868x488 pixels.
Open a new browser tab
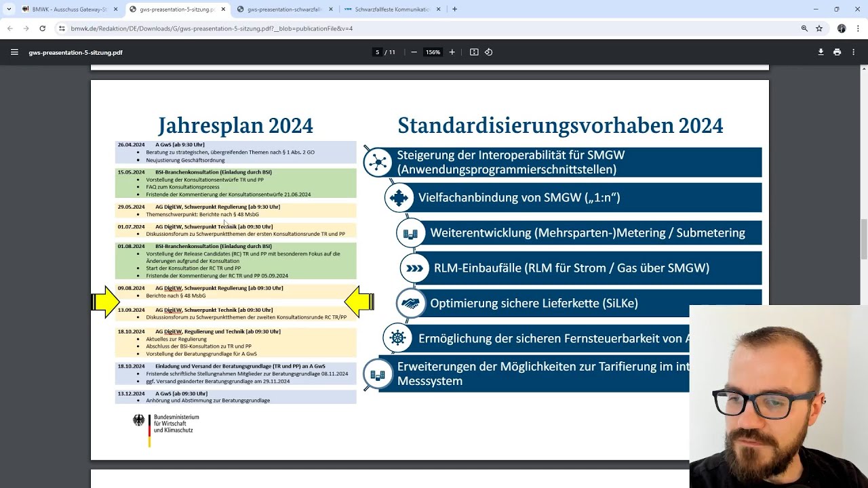pyautogui.click(x=454, y=9)
